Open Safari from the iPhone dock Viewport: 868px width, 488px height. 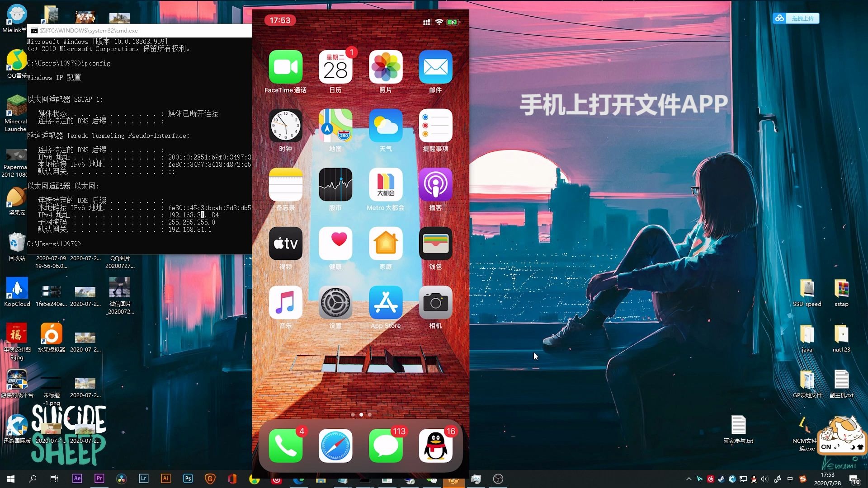(335, 446)
